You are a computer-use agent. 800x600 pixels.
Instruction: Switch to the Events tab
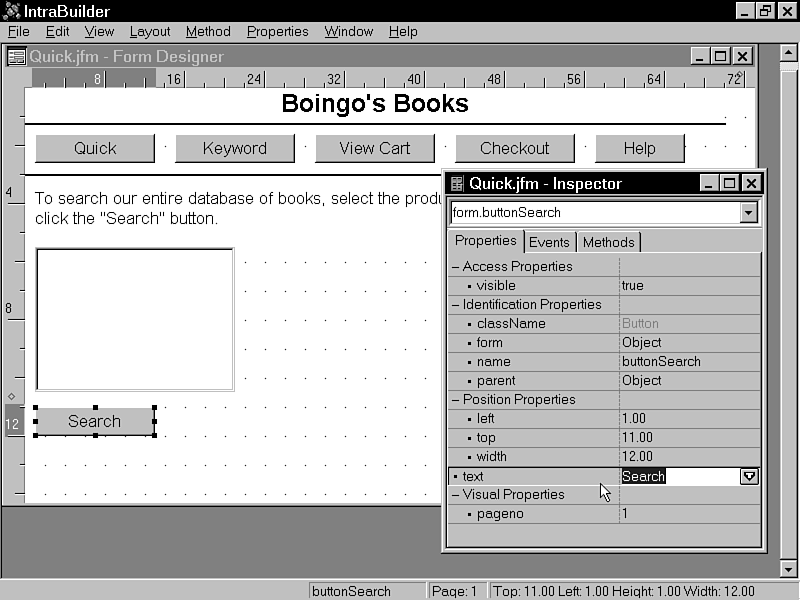pos(549,242)
